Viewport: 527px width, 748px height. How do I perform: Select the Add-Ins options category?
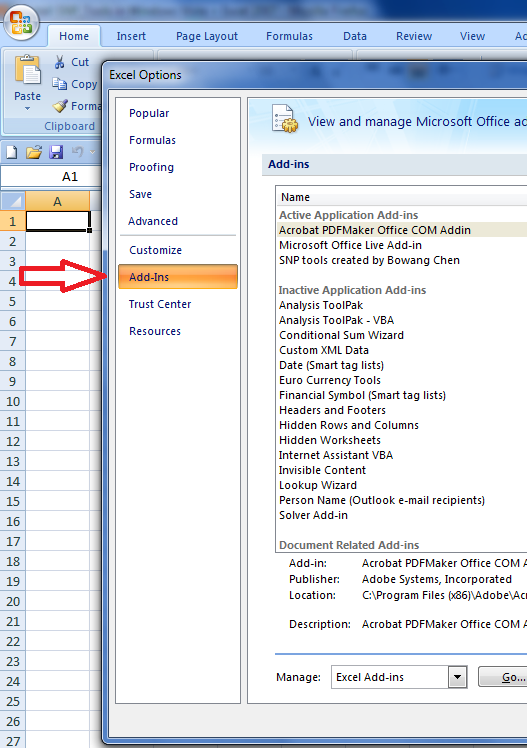177,277
